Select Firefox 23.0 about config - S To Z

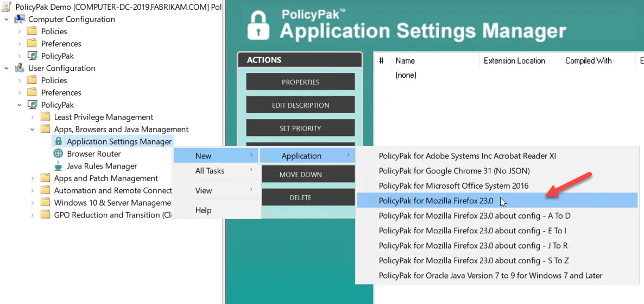[x=497, y=260]
